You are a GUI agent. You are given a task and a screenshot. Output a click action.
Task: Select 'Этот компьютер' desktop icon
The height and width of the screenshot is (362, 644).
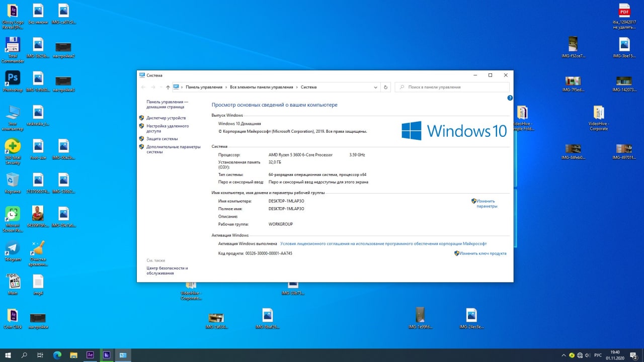click(13, 118)
